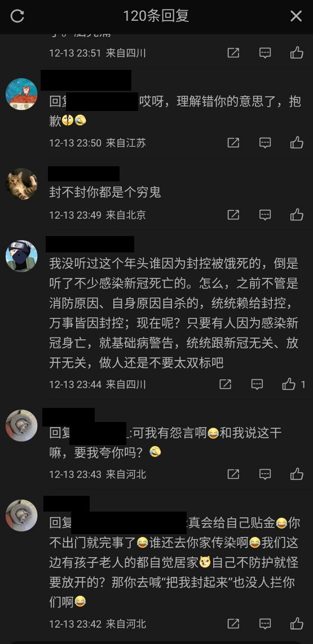Repost the 23:50 Jiangsu comment
The height and width of the screenshot is (644, 313).
pyautogui.click(x=233, y=143)
